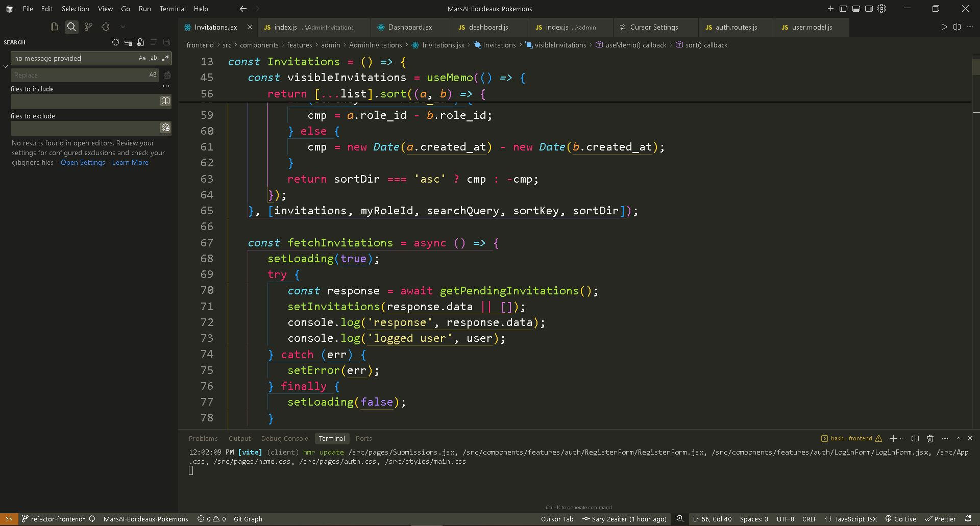This screenshot has width=980, height=526.
Task: Toggle bottom panel layout icon
Action: click(856, 9)
